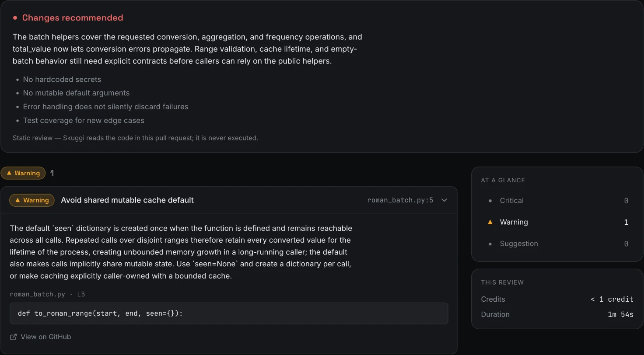Click the roman_batch.py:5 file reference in the card header
The image size is (644, 355).
(400, 200)
